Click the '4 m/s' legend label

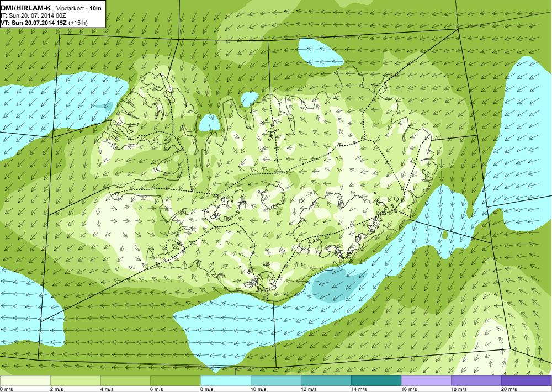tap(107, 389)
